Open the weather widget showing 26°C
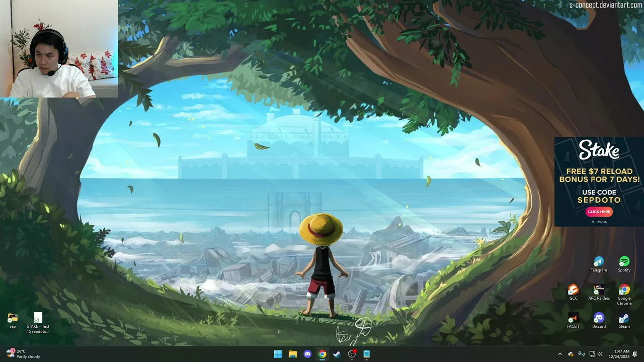The image size is (644, 362). 23,354
